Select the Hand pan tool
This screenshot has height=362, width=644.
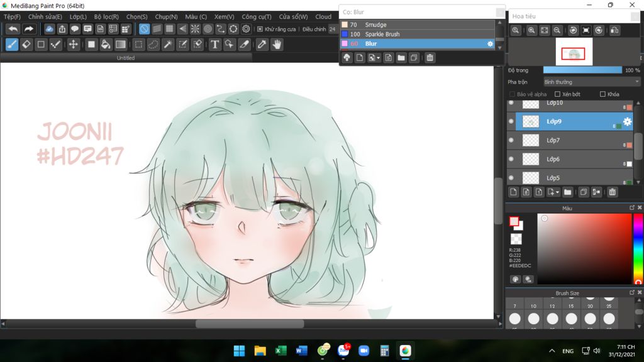277,45
